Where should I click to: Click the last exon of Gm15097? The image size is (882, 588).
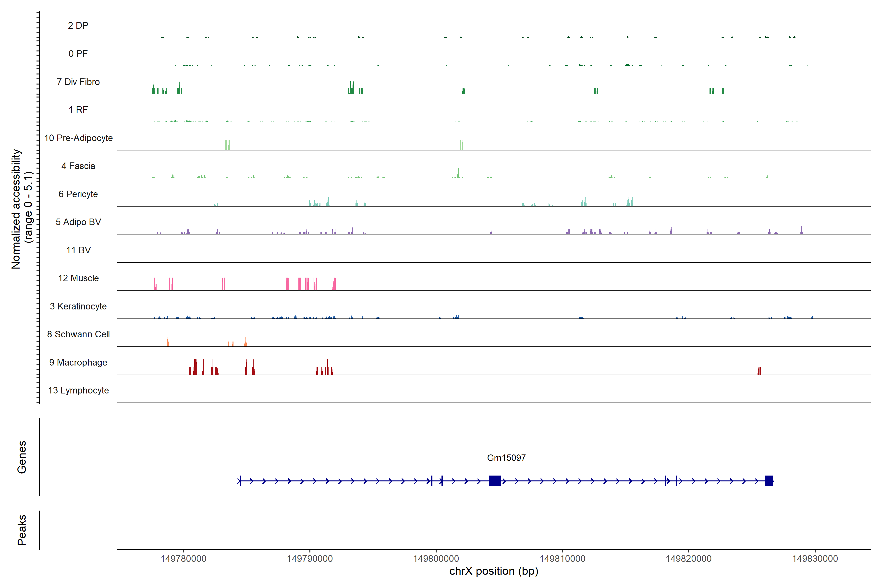(x=769, y=481)
